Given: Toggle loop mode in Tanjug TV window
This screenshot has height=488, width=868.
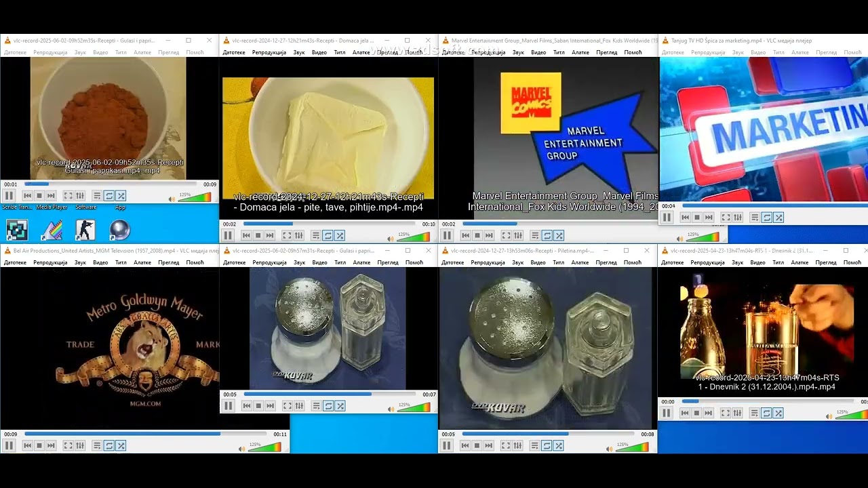Looking at the screenshot, I should [x=766, y=218].
